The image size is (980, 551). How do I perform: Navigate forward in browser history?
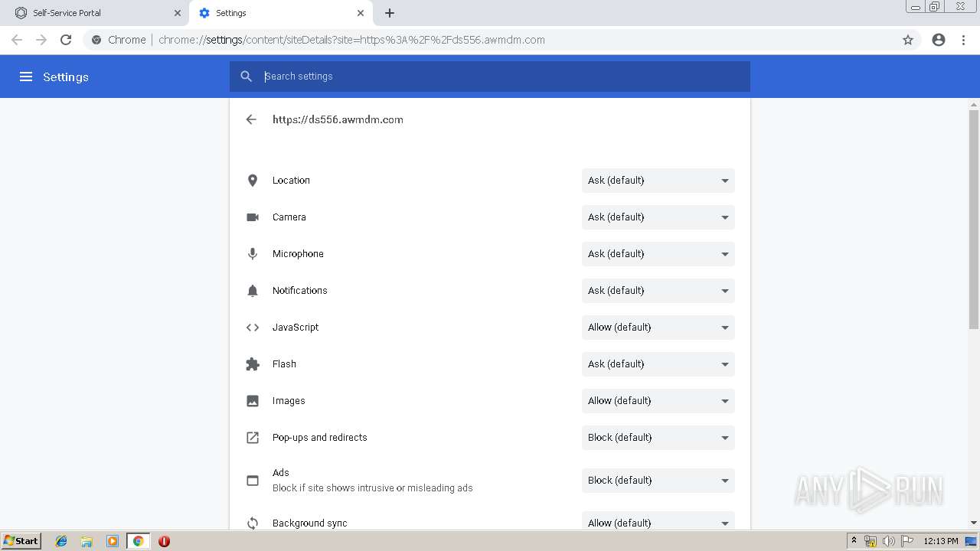[x=41, y=40]
